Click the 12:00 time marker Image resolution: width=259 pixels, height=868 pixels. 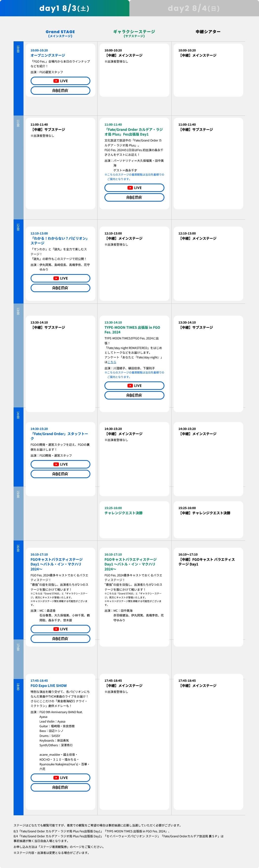[18, 227]
